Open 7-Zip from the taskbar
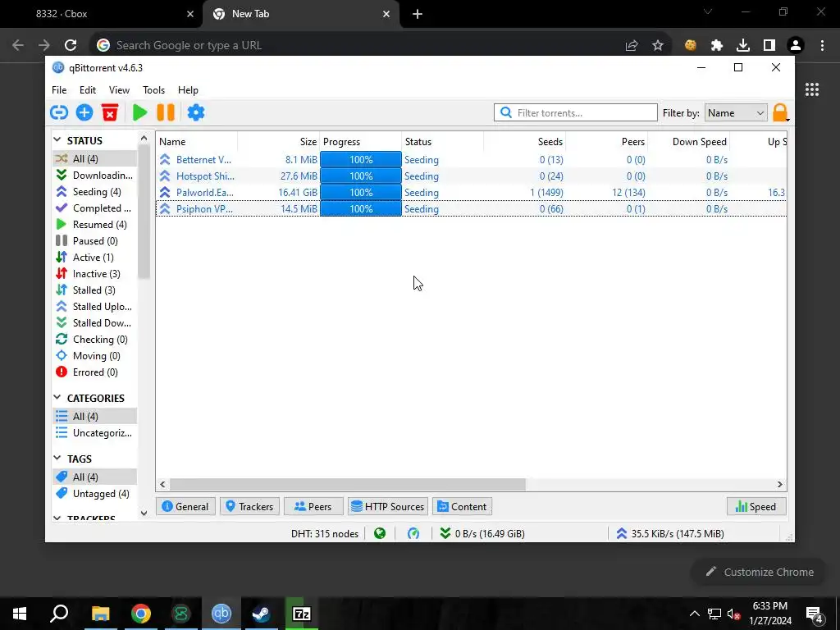 coord(302,614)
